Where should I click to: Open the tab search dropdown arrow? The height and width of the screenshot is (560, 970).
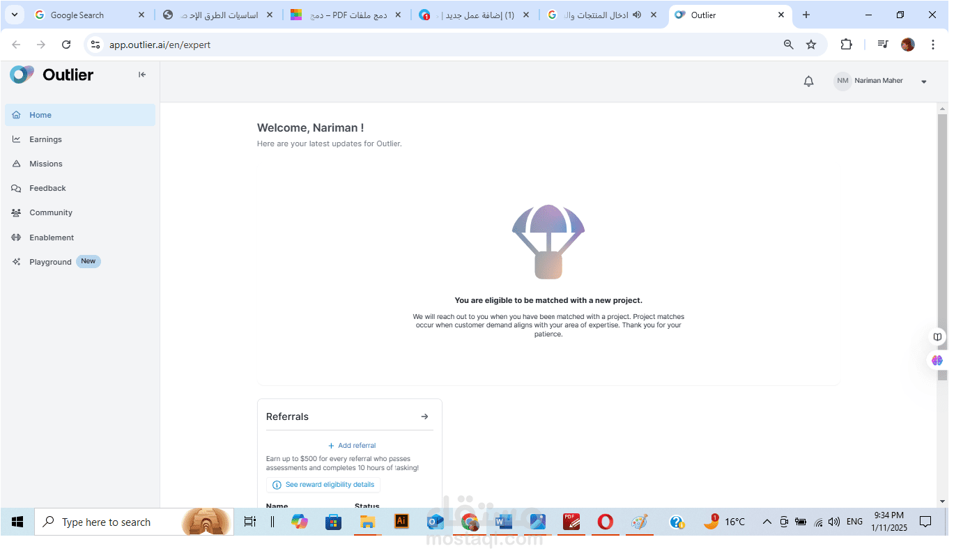point(15,15)
